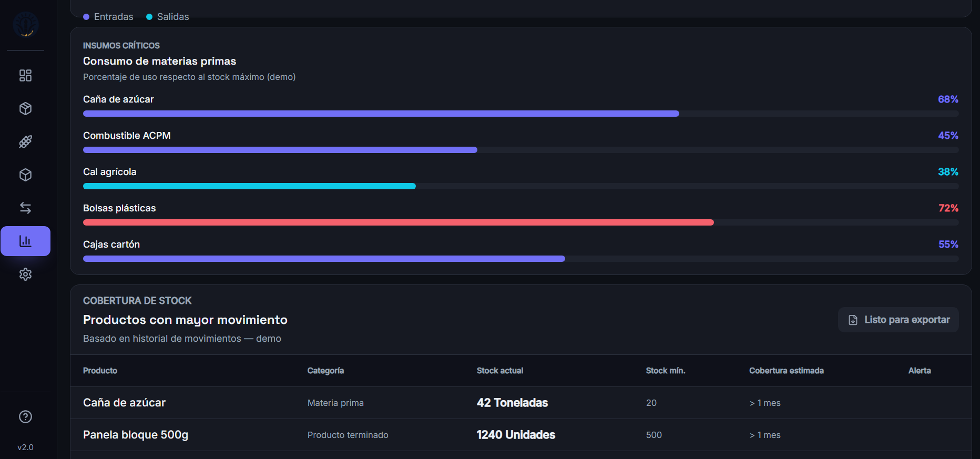The height and width of the screenshot is (459, 980).
Task: Select the Caña de azúcar table row
Action: [x=520, y=403]
